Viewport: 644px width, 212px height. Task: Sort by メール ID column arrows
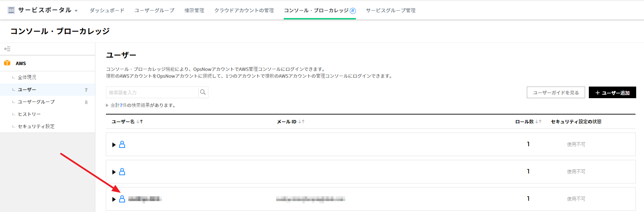point(301,122)
